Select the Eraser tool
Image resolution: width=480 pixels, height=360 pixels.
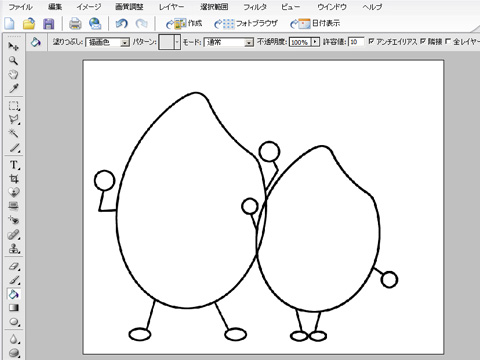[14, 266]
